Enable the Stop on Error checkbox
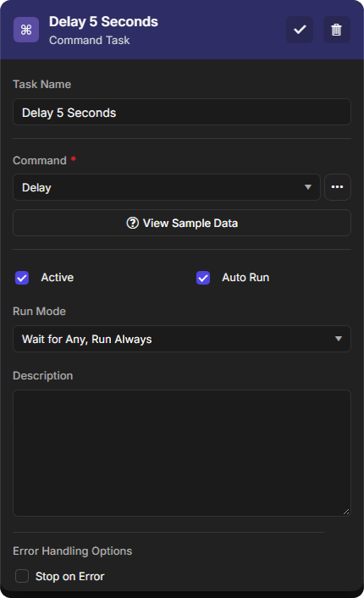Image resolution: width=364 pixels, height=598 pixels. pos(22,576)
